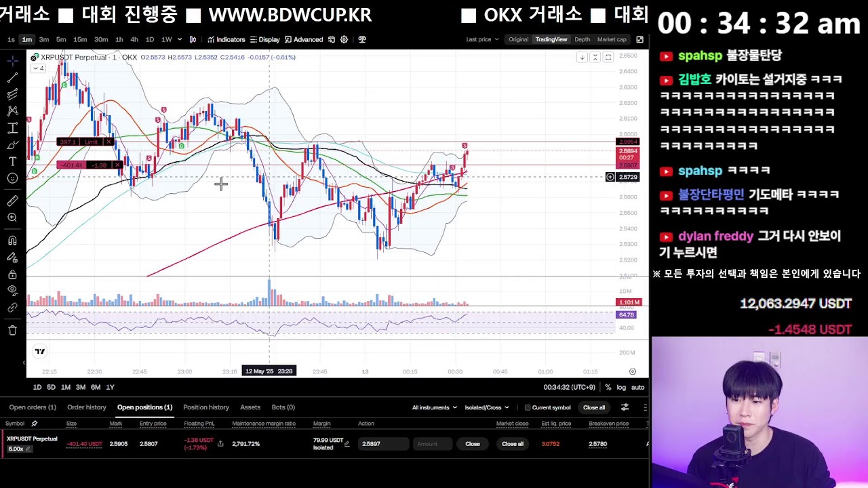Toggle stay in drawing mode
This screenshot has height=488, width=868.
[12, 258]
